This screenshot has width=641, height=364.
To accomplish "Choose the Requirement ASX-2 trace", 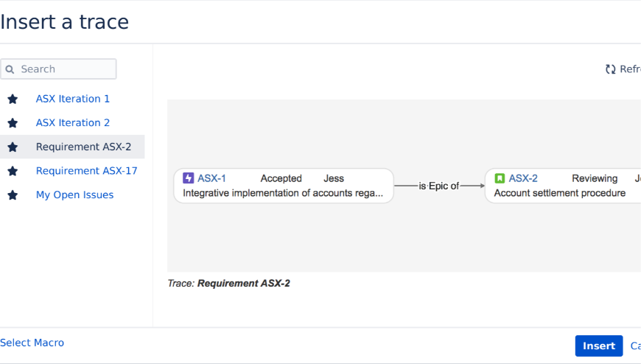I will [83, 147].
